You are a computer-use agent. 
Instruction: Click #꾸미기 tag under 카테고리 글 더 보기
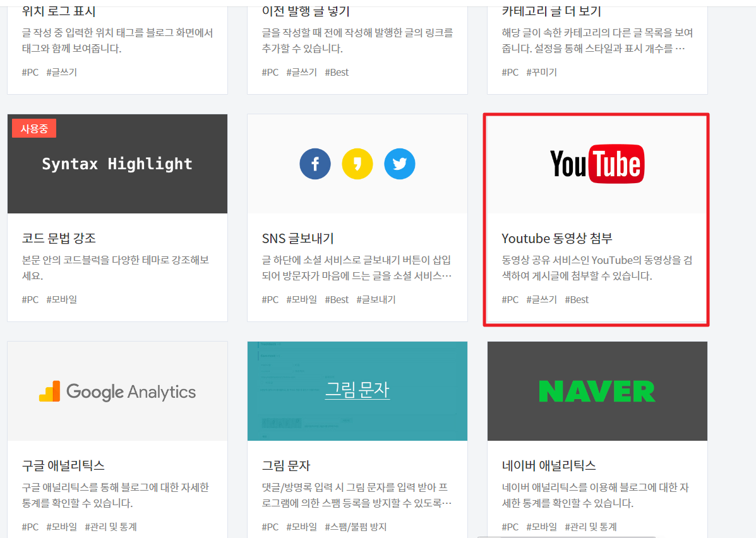click(x=541, y=73)
